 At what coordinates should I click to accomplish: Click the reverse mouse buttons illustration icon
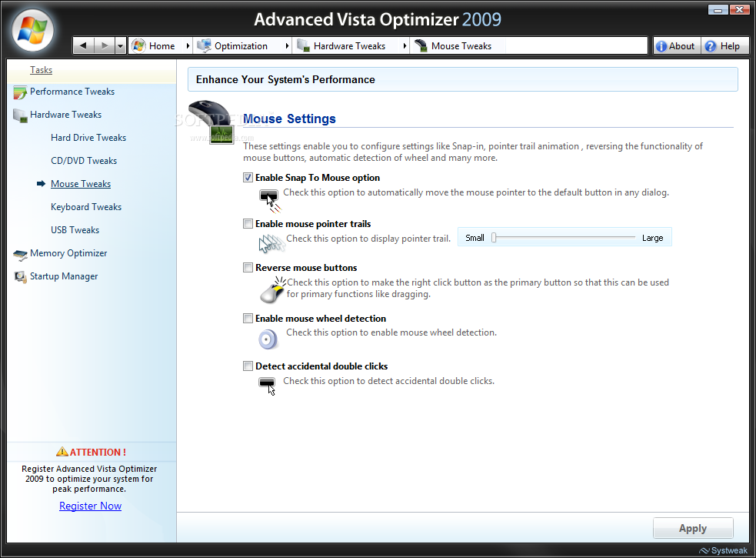pos(273,289)
